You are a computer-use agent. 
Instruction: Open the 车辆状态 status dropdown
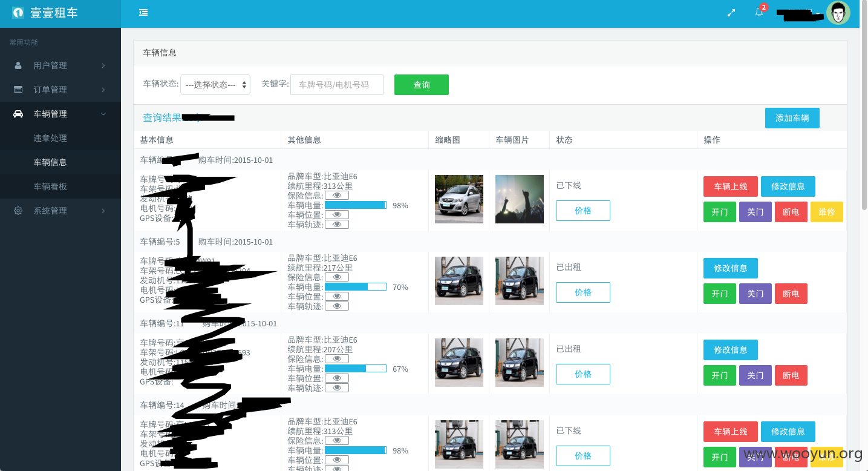[215, 85]
